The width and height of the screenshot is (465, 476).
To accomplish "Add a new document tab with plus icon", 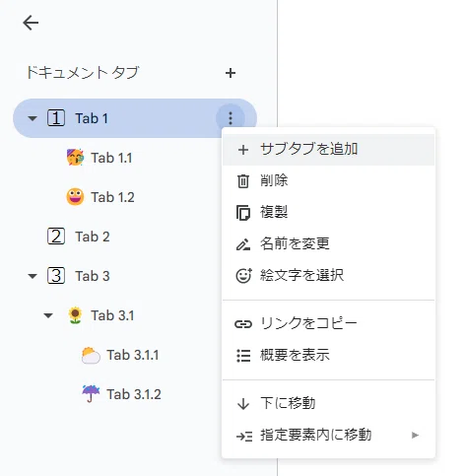I will tap(231, 73).
